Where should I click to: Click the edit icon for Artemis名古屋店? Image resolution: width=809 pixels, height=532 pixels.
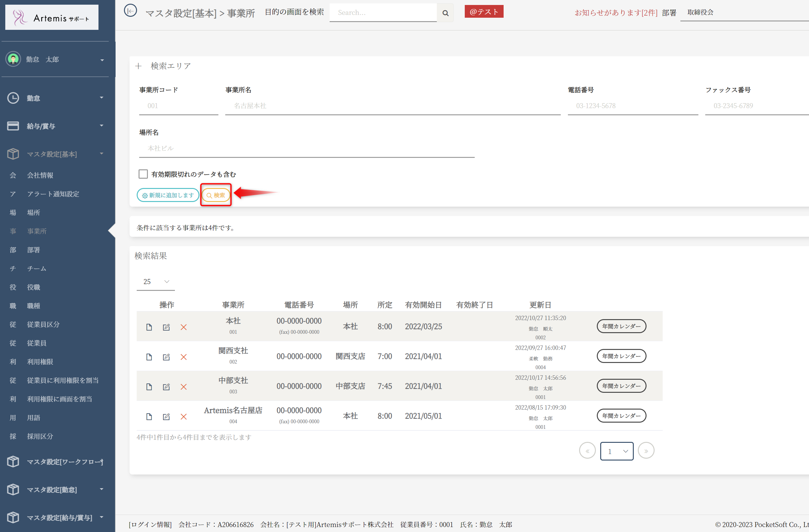tap(166, 417)
